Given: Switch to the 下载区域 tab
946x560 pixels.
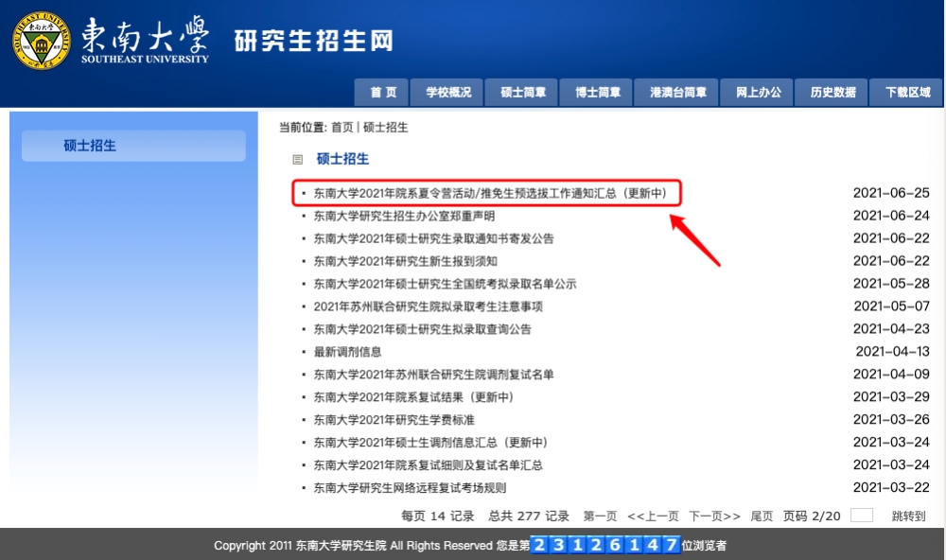Looking at the screenshot, I should [x=907, y=93].
